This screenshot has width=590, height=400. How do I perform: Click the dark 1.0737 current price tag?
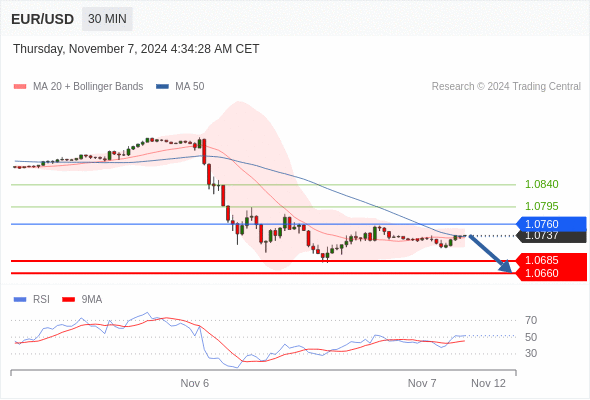(551, 236)
